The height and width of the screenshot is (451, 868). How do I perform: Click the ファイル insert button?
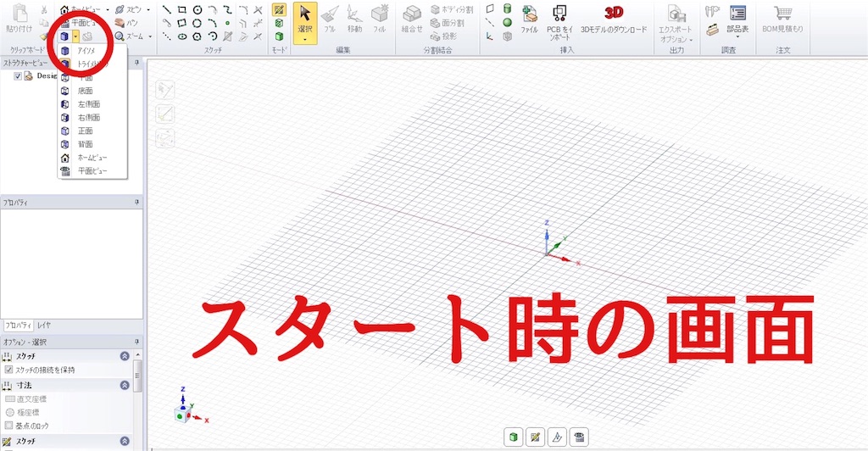pos(529,19)
